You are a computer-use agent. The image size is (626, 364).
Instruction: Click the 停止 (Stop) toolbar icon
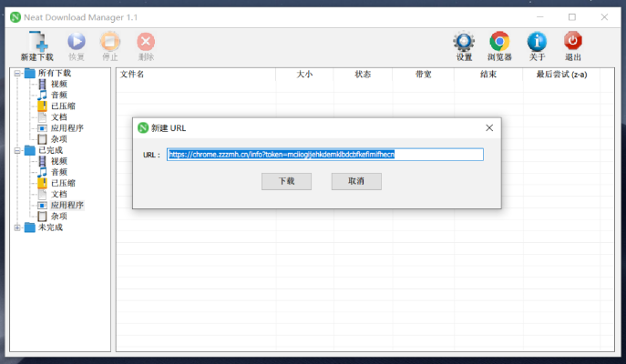coord(110,42)
